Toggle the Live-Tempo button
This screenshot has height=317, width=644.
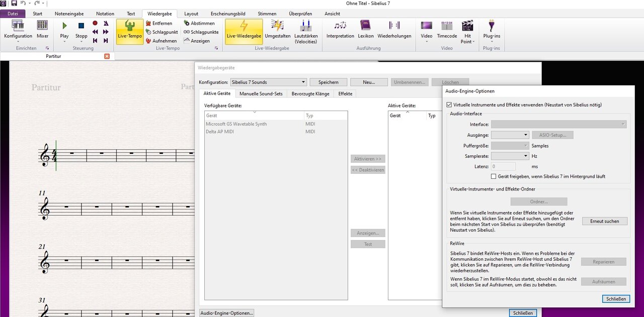[x=130, y=31]
